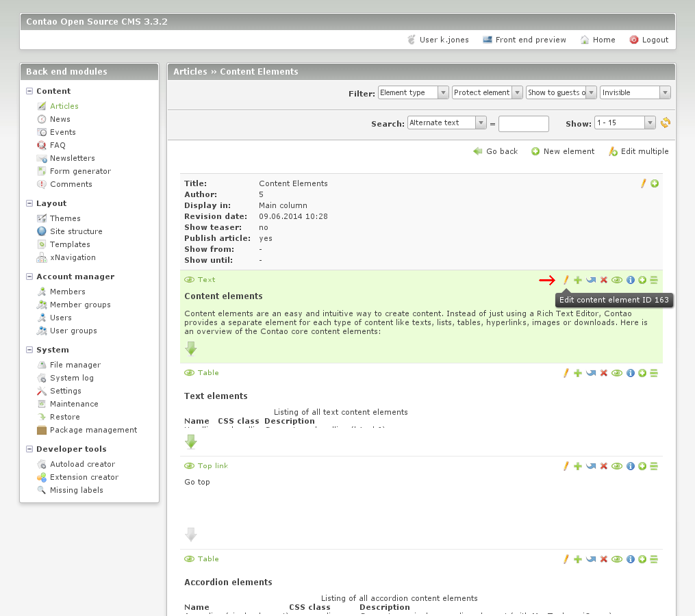This screenshot has width=695, height=616.
Task: Click the pencil edit icon of the Text element
Action: click(566, 280)
